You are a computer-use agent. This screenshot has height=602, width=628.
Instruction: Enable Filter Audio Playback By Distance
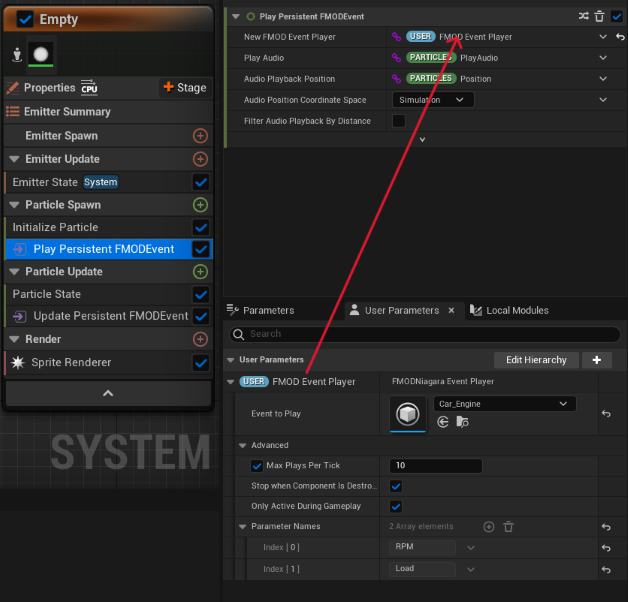pos(399,121)
